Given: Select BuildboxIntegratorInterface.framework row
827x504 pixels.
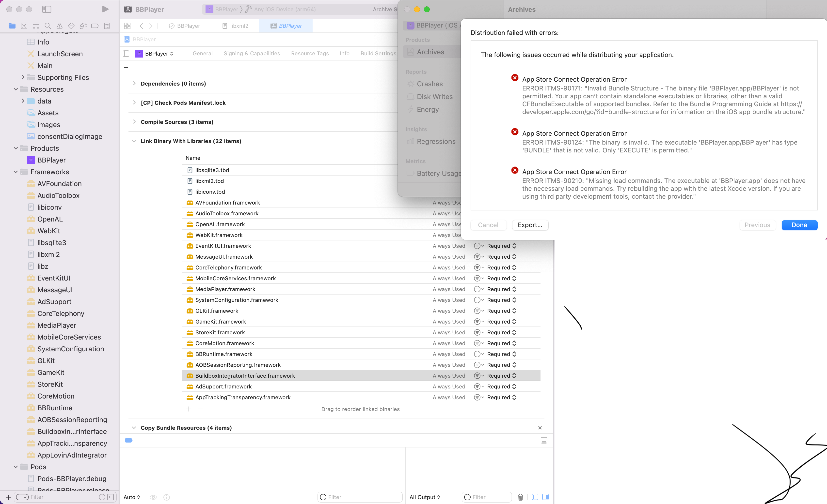Looking at the screenshot, I should (245, 376).
